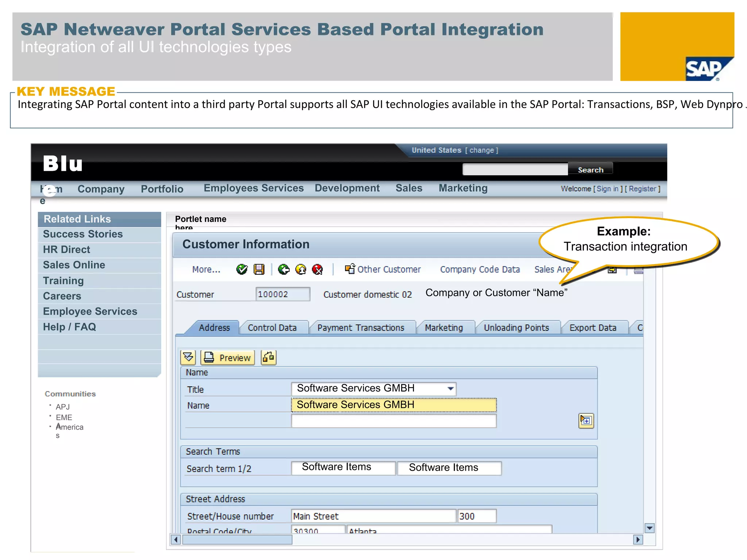Click the horizontal scrollbar right arrow

638,540
